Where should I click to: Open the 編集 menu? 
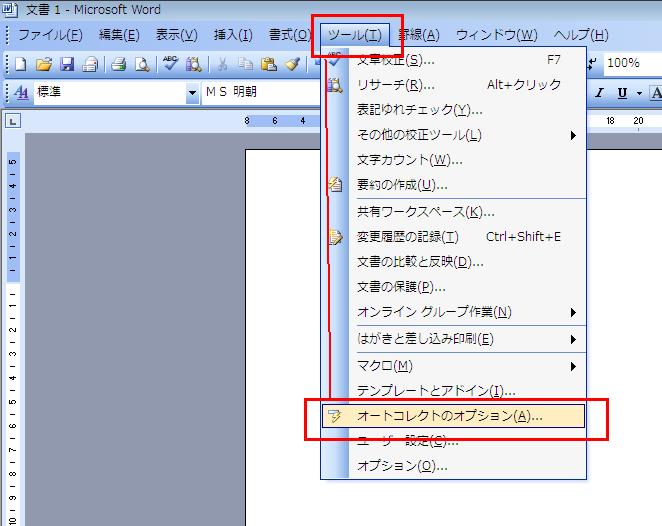pos(119,35)
